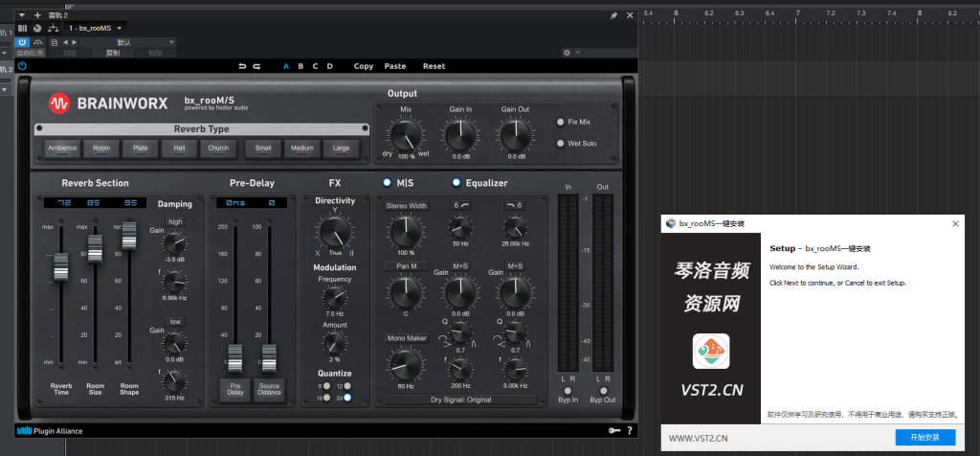Select the Medium room size button
Viewport: 980px width, 456px height.
301,148
